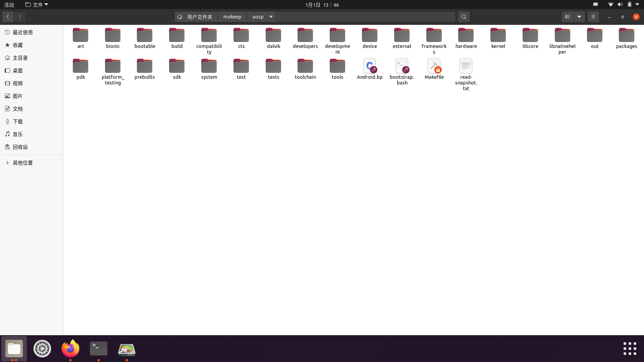Open the disk utility from the dock
The image size is (644, 362).
pyautogui.click(x=126, y=348)
